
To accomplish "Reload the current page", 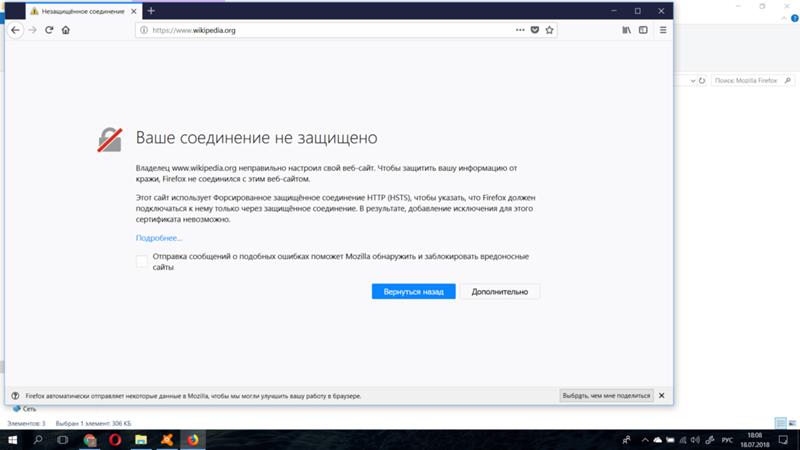I will pyautogui.click(x=49, y=30).
